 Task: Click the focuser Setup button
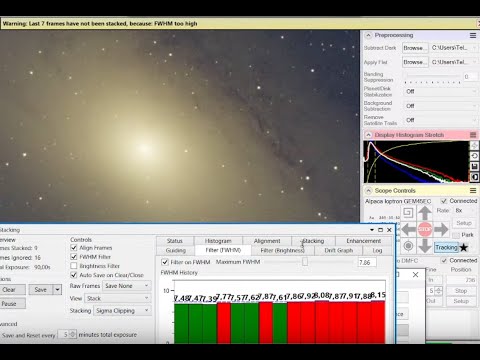coord(461,301)
